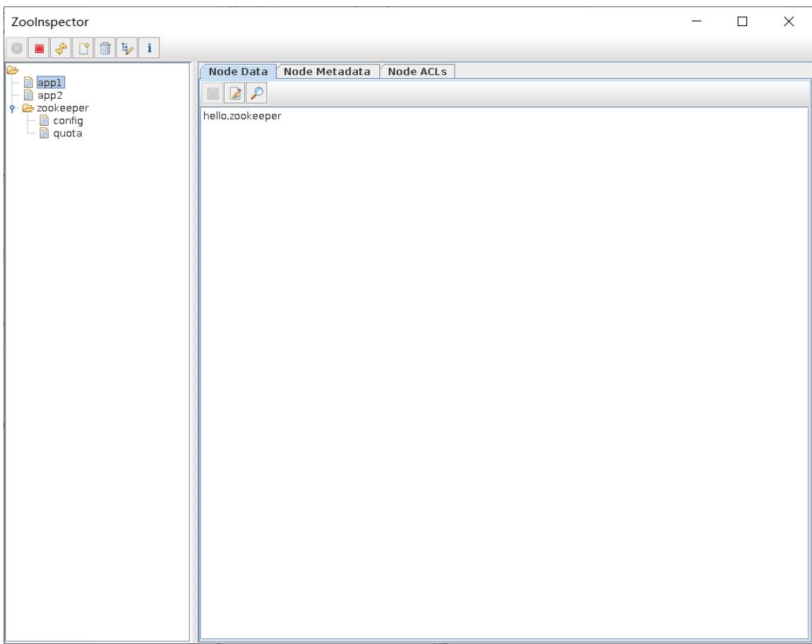Select the config node label
Viewport: 812px width, 644px height.
[68, 121]
